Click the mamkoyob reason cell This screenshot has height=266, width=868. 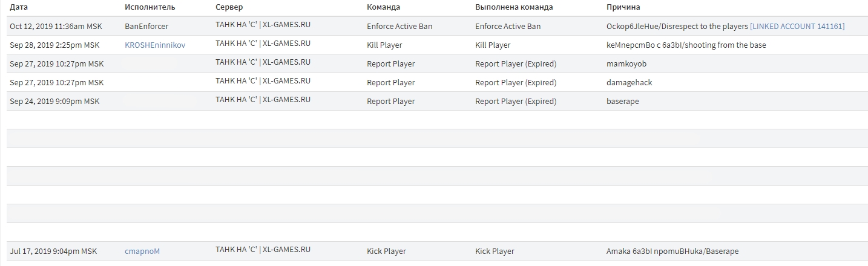(626, 64)
